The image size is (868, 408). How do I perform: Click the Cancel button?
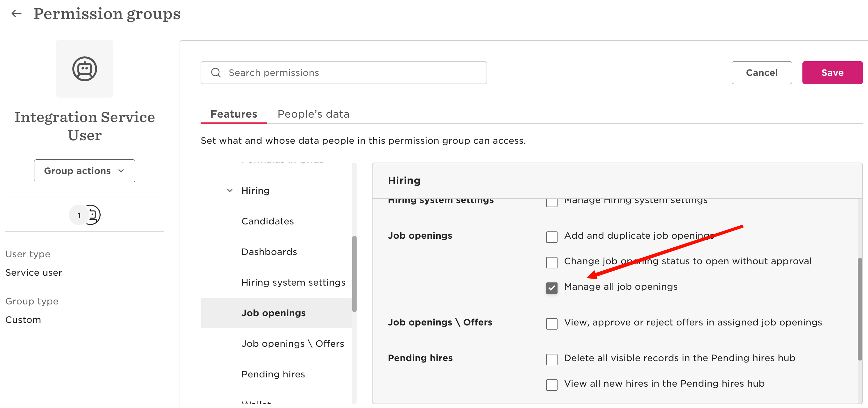[x=762, y=72]
